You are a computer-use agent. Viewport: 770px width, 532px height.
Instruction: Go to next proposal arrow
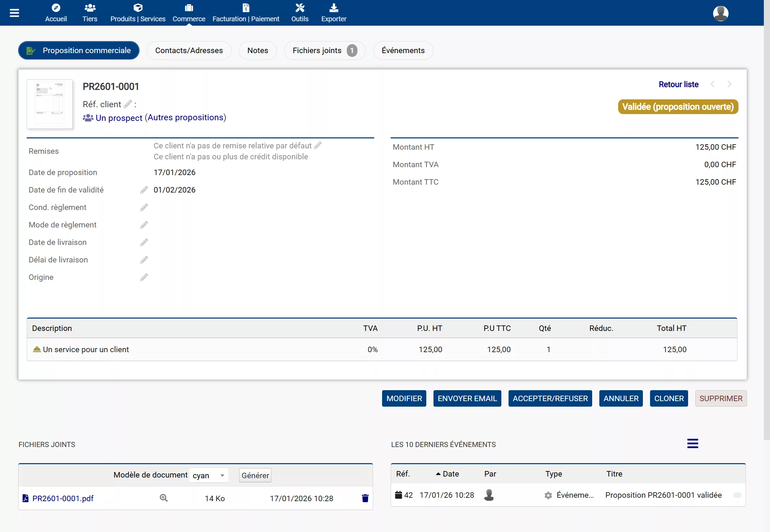(x=730, y=84)
